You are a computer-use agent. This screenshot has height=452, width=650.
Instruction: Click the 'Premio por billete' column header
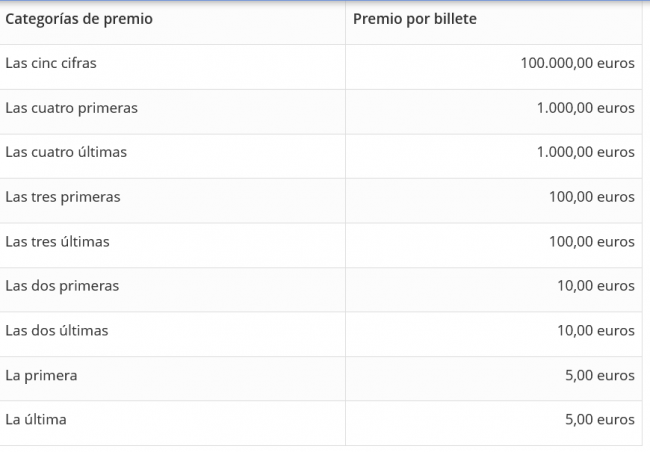click(x=414, y=19)
